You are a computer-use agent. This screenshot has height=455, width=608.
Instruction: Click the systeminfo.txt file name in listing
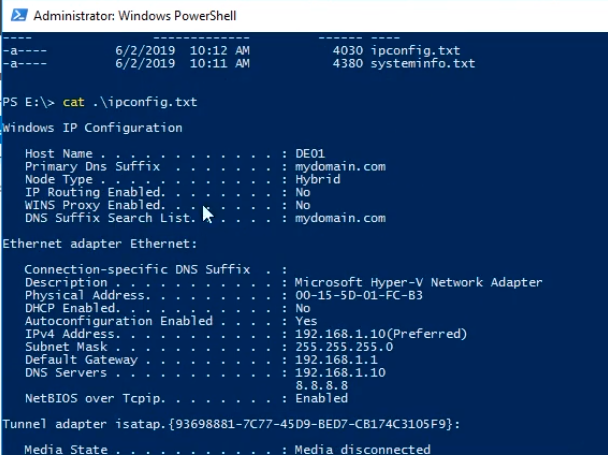[x=423, y=63]
